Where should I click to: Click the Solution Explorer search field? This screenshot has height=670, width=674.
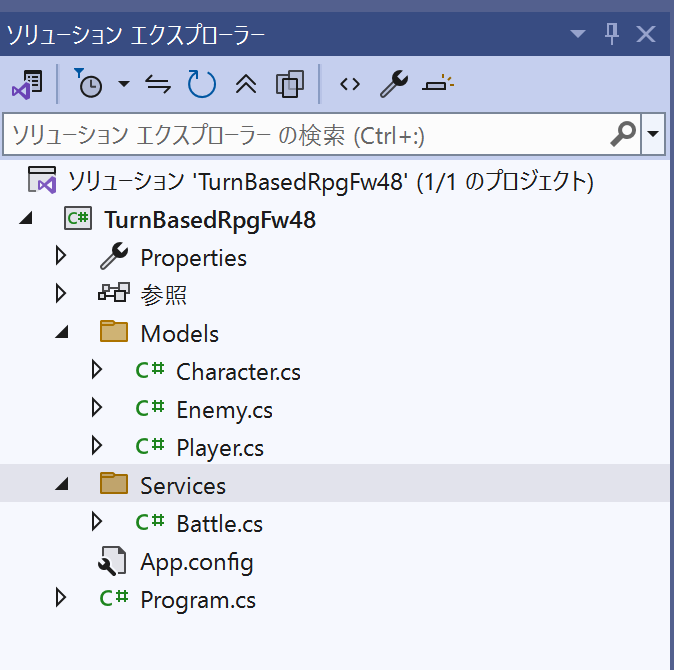pos(322,134)
